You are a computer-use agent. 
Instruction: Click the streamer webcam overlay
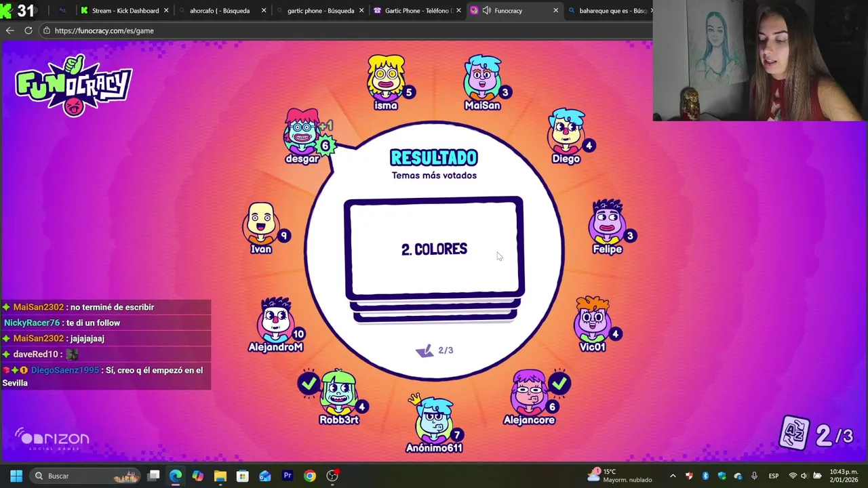[x=760, y=60]
